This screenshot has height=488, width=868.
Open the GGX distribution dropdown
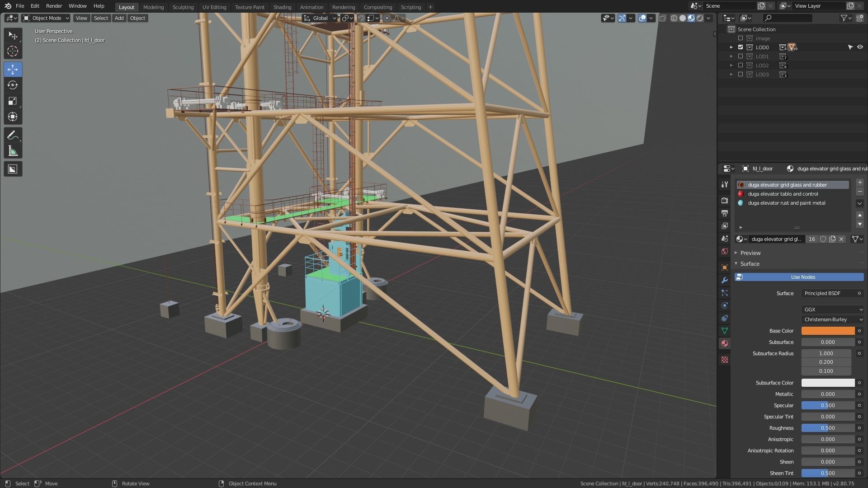[x=833, y=310]
